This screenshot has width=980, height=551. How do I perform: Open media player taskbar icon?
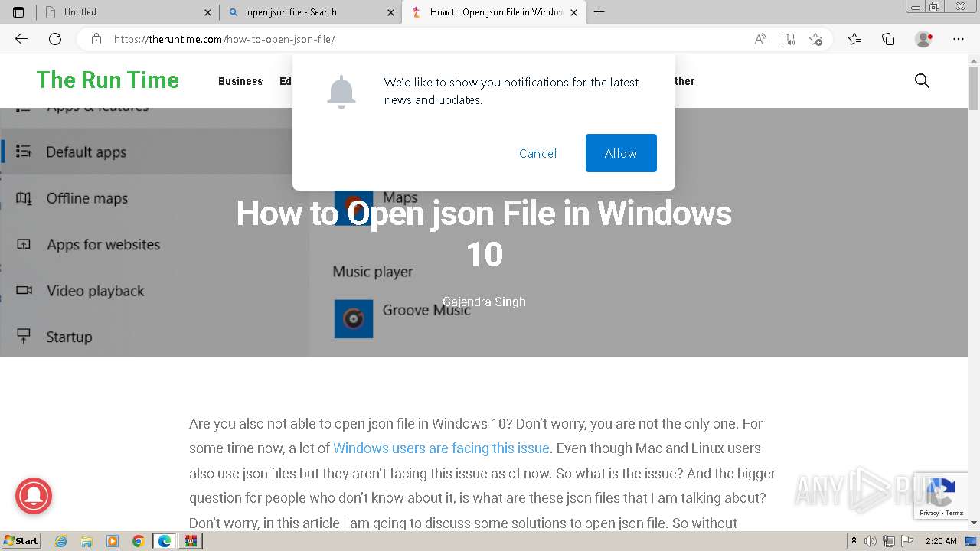pos(113,541)
